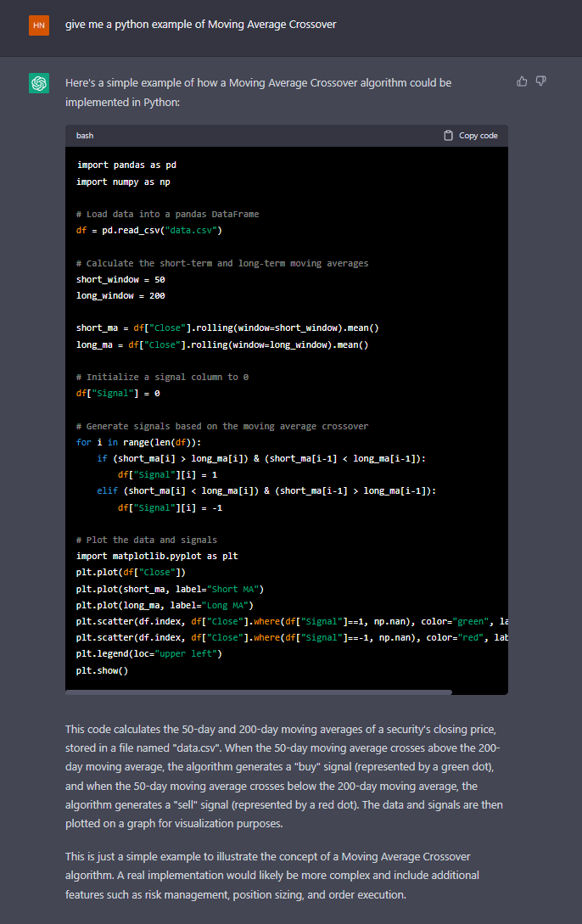Viewport: 582px width, 924px height.
Task: Click the 'elif' condition line in code
Action: tap(266, 491)
